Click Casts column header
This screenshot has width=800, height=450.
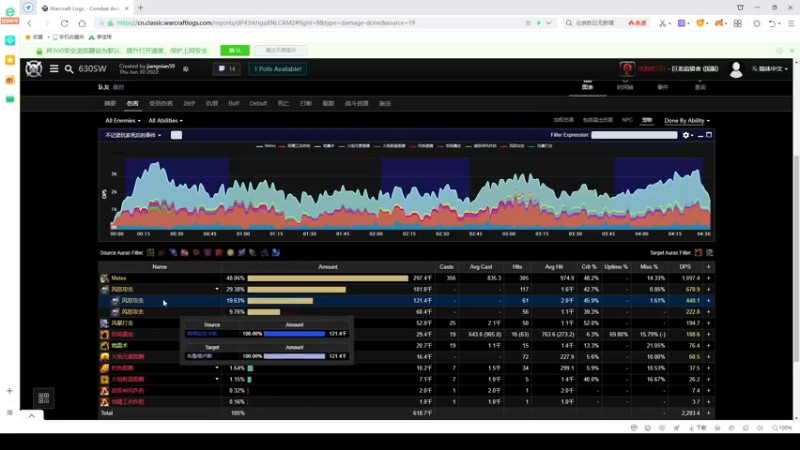[446, 267]
